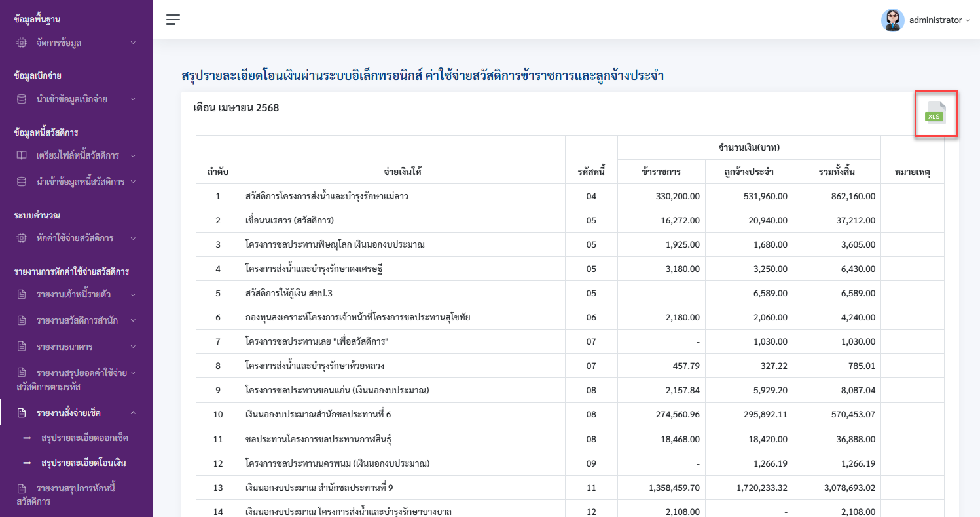Click the จ่ายเงินให้ column header
This screenshot has width=980, height=517.
tap(403, 172)
